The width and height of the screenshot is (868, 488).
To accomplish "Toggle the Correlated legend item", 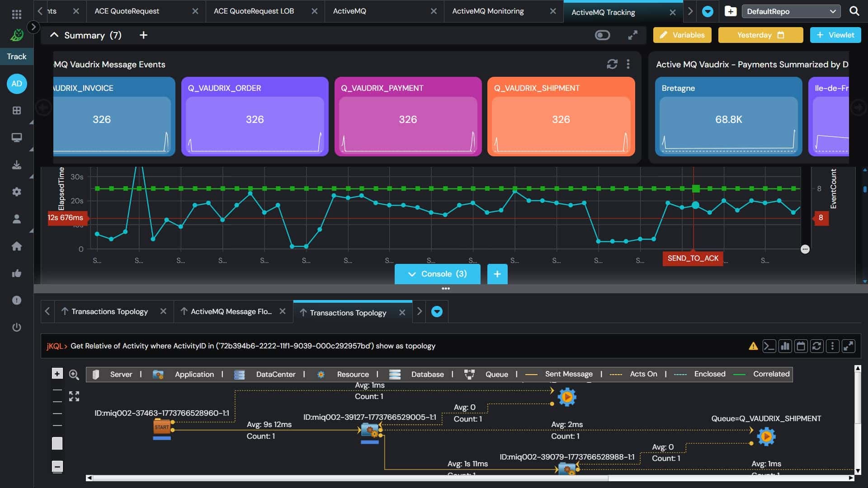I will (771, 374).
